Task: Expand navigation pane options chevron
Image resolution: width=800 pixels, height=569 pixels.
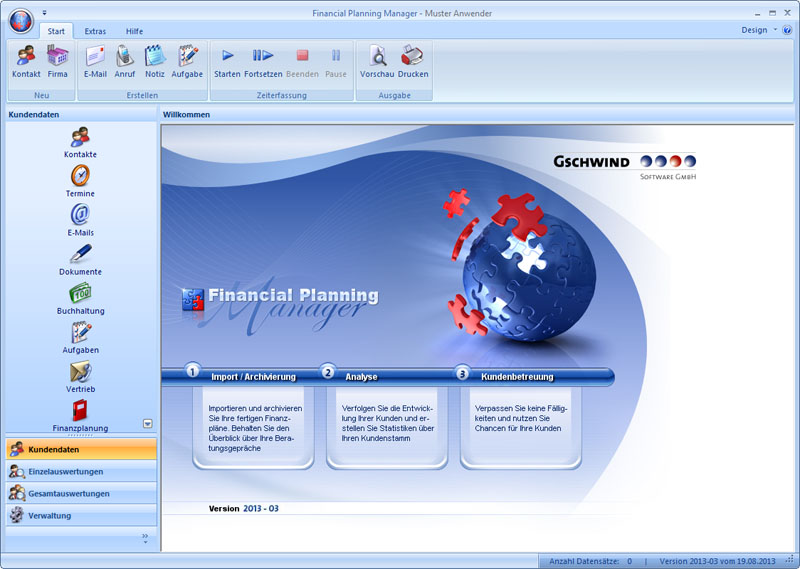Action: pyautogui.click(x=145, y=537)
